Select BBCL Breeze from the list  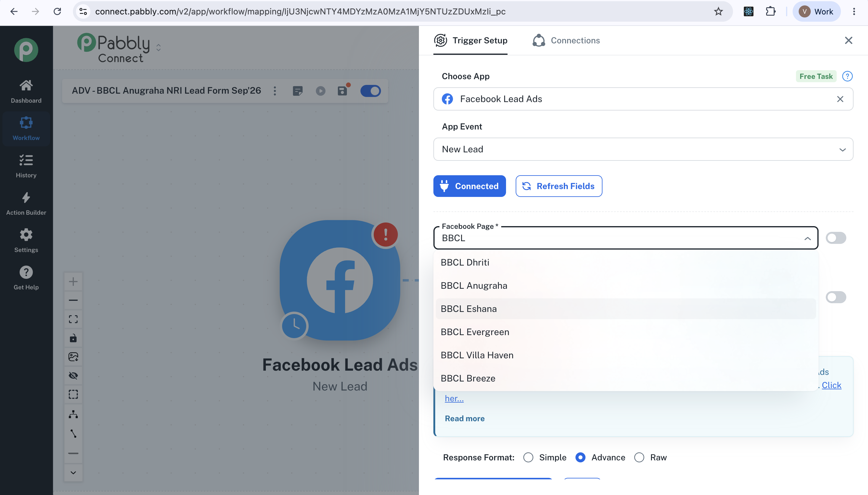pos(626,378)
